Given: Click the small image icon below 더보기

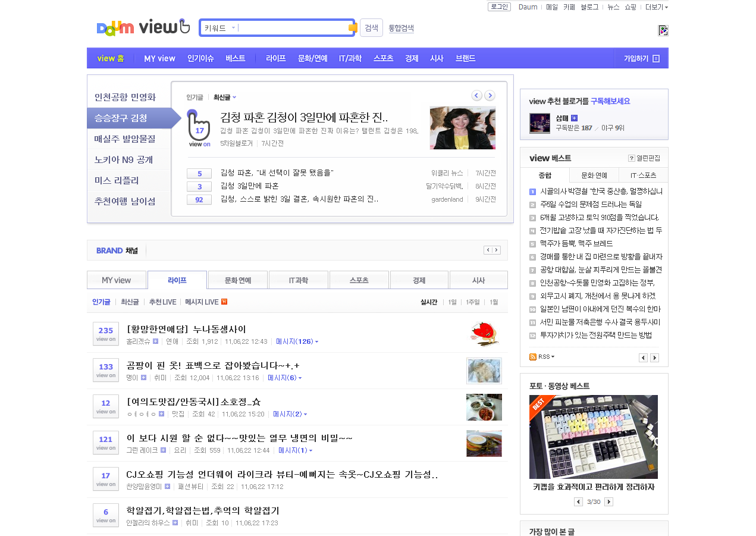Looking at the screenshot, I should [663, 30].
